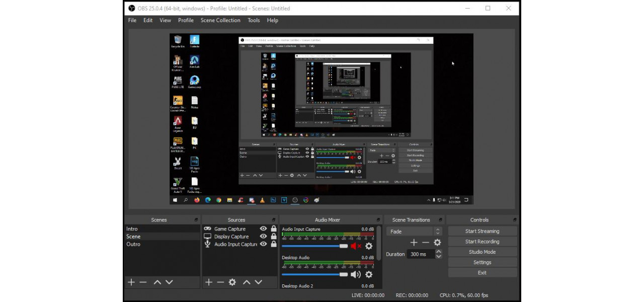Open Audio Input Capture mixer gear settings

pyautogui.click(x=369, y=246)
